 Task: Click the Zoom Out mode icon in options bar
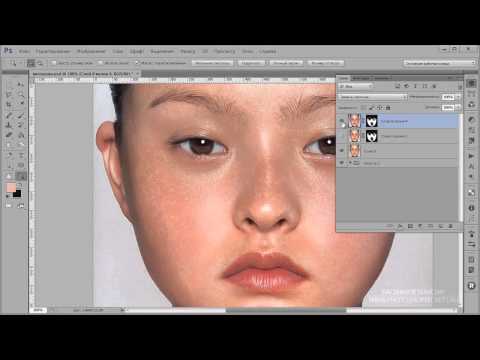point(40,63)
